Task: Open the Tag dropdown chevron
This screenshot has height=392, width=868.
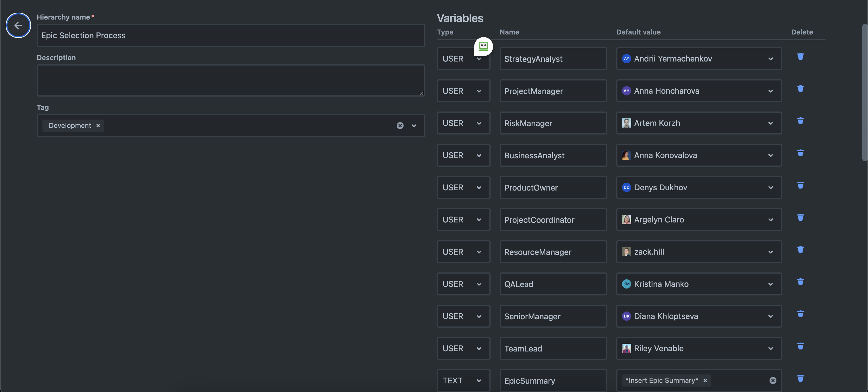Action: pos(414,126)
